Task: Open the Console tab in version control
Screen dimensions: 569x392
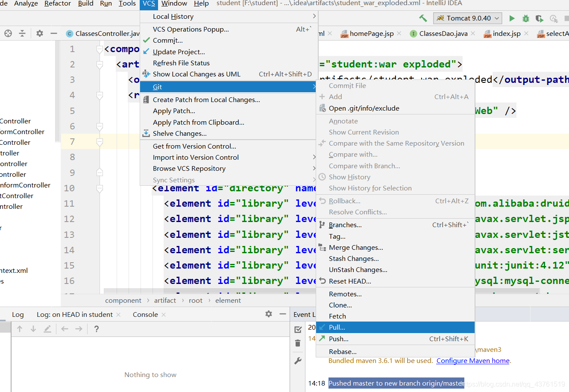Action: [145, 315]
